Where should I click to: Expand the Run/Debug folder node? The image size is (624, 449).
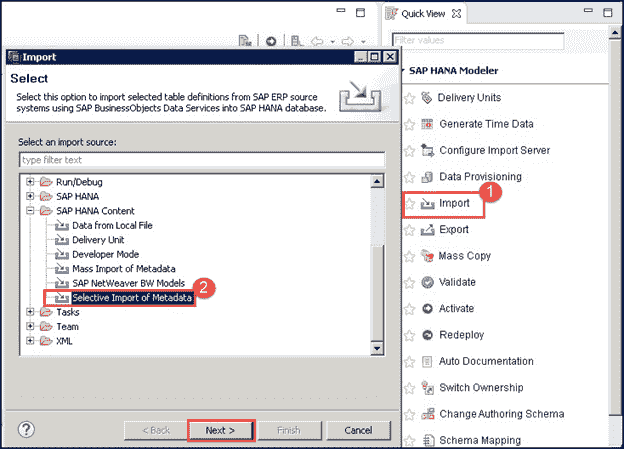tap(30, 182)
